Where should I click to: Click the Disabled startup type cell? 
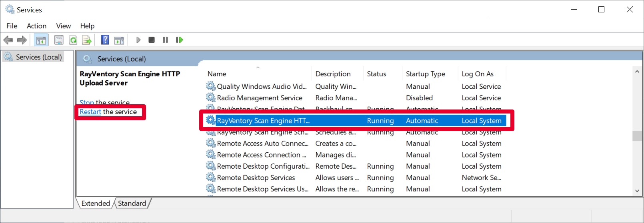419,98
